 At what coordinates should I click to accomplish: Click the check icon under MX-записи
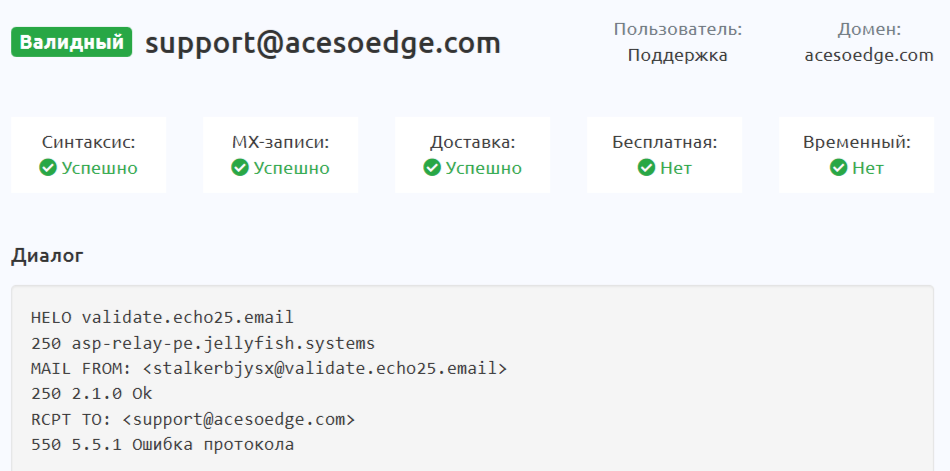pyautogui.click(x=239, y=168)
